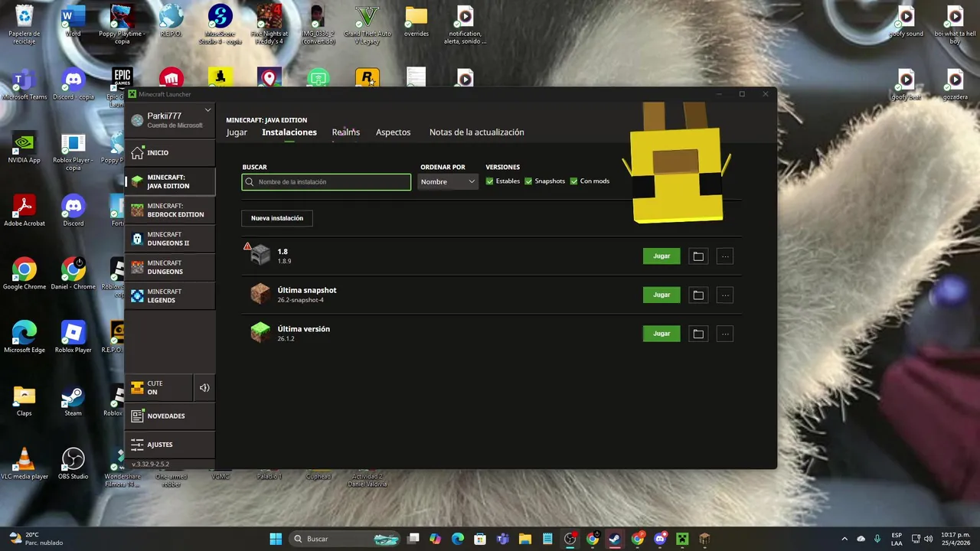Open the Ordenar por Nombre dropdown
The image size is (980, 551).
(448, 181)
